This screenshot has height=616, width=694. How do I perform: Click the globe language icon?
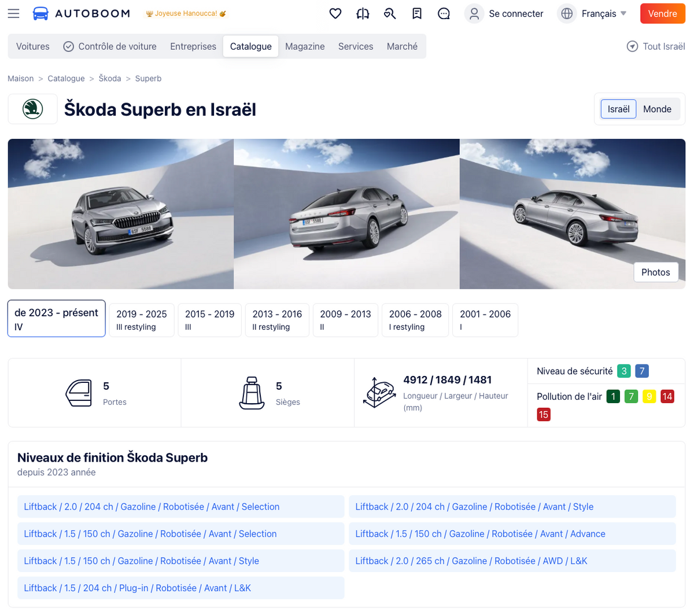pos(567,13)
